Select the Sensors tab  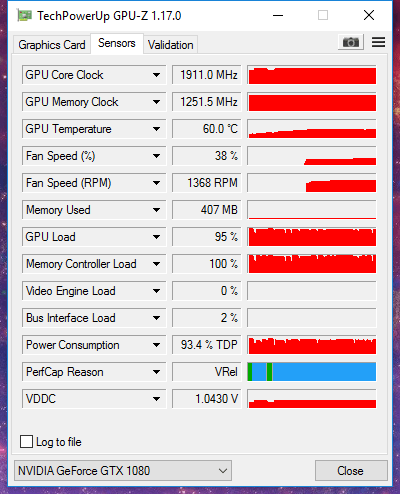pos(117,43)
